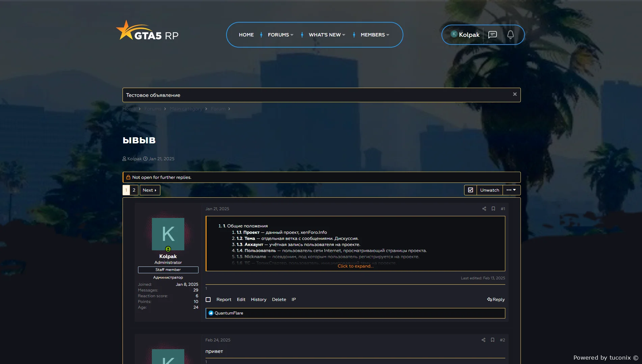View History of post #1
The height and width of the screenshot is (364, 642).
(259, 300)
